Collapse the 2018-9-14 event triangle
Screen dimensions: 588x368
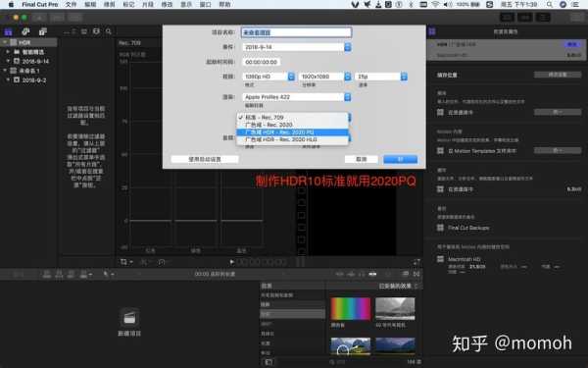(x=8, y=61)
